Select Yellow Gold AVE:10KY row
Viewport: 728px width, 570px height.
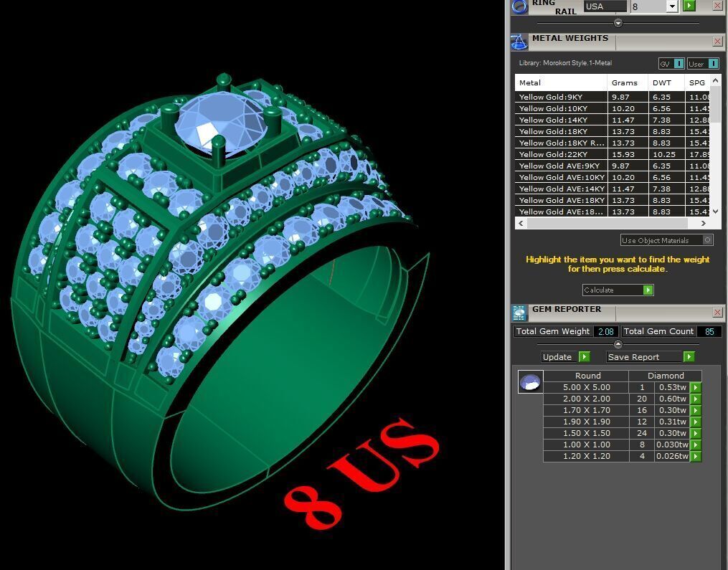coord(613,177)
